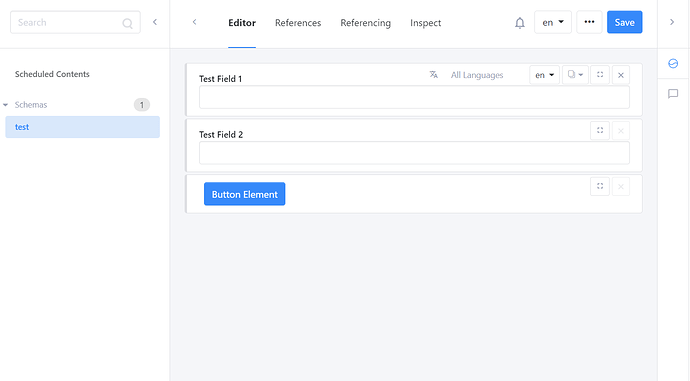Clear Test Field 1 with X icon
The height and width of the screenshot is (381, 690).
[621, 75]
